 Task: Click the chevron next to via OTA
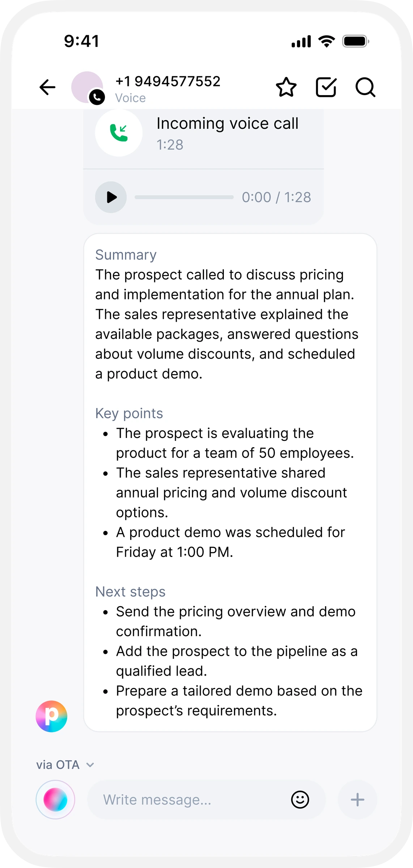(x=90, y=765)
